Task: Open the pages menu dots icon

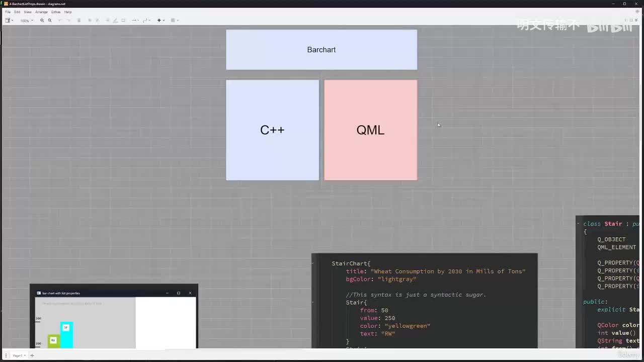Action: click(6, 355)
